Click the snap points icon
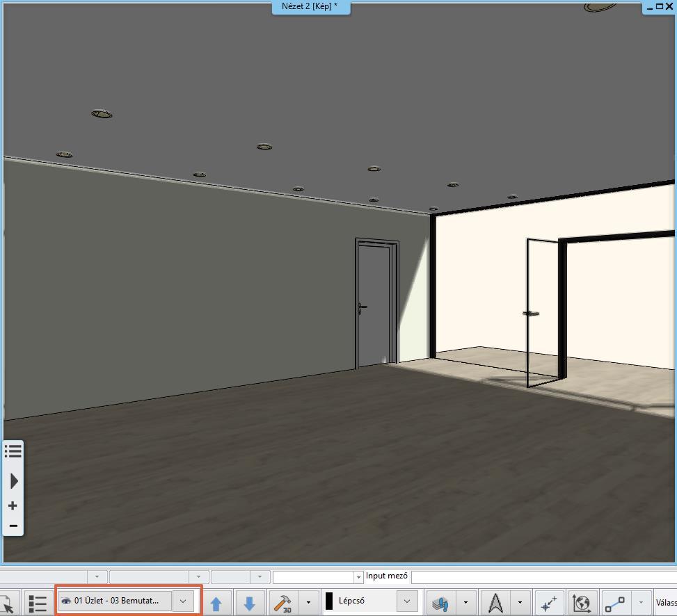The height and width of the screenshot is (616, 677). tap(549, 603)
